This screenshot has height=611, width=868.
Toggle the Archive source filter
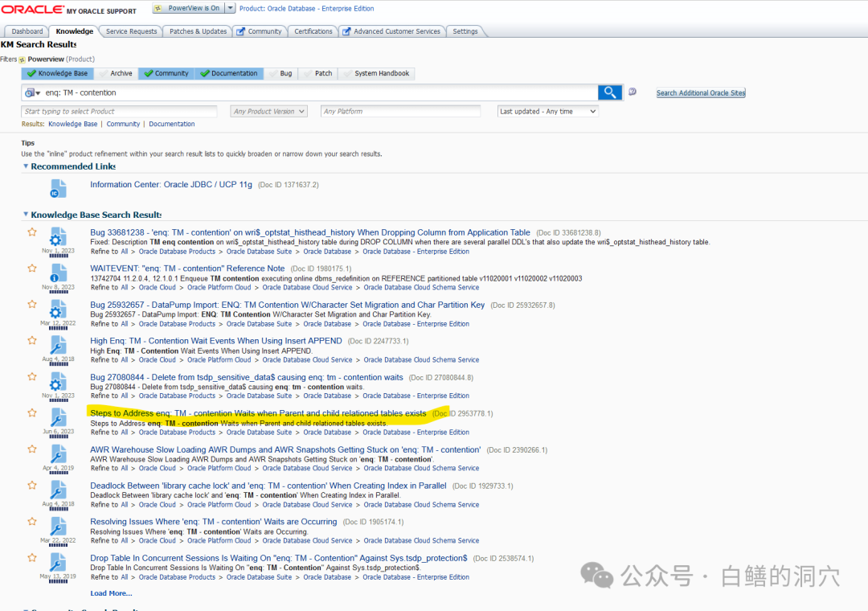(116, 73)
